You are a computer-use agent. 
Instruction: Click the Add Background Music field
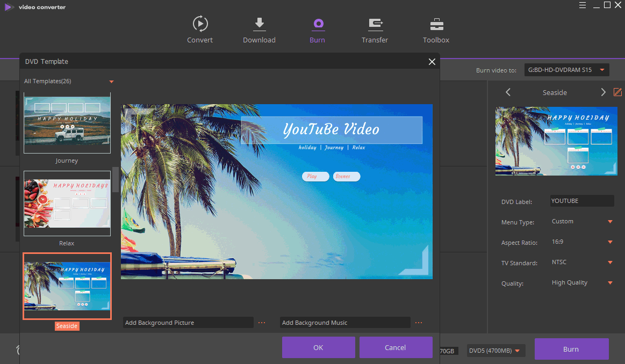tap(345, 323)
